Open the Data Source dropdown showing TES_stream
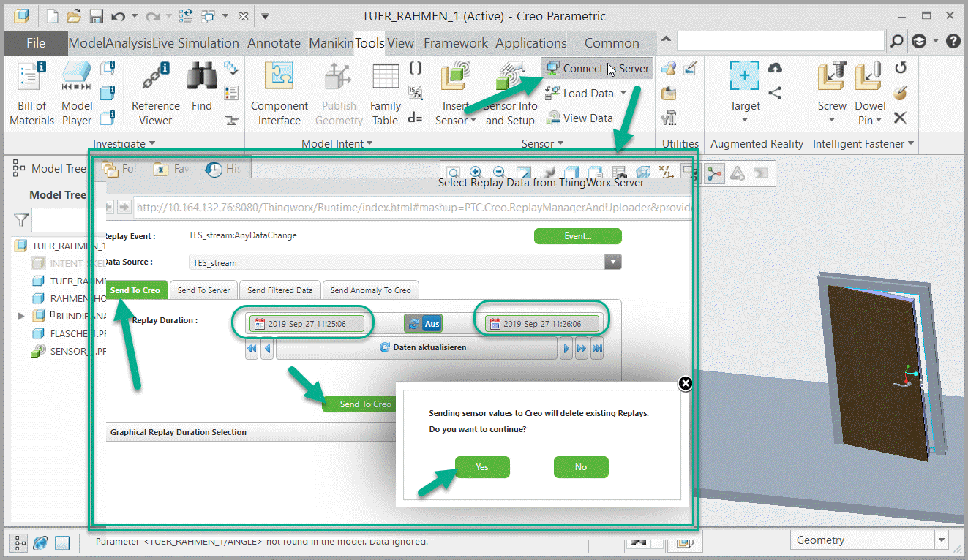The width and height of the screenshot is (968, 560). click(612, 261)
